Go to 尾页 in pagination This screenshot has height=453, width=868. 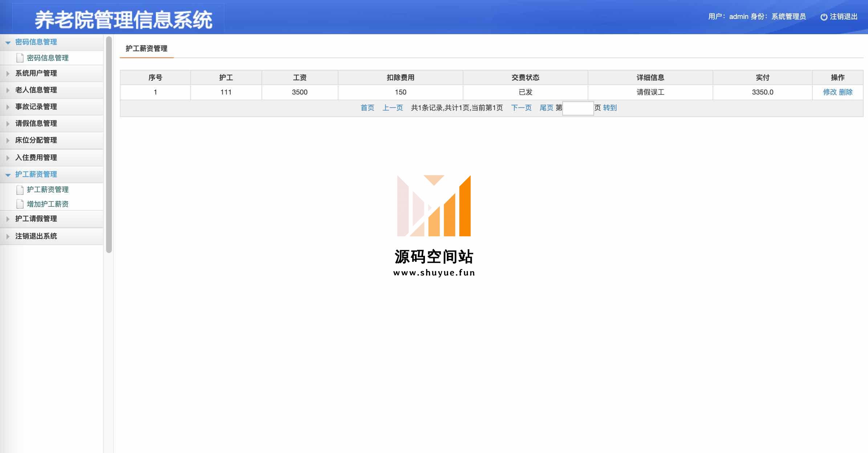(546, 108)
